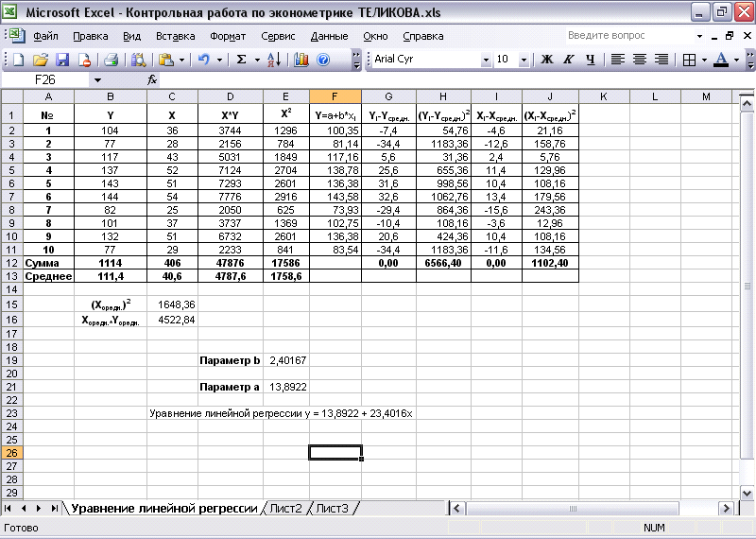
Task: Toggle Underline (Ч) formatting
Action: pyautogui.click(x=591, y=60)
